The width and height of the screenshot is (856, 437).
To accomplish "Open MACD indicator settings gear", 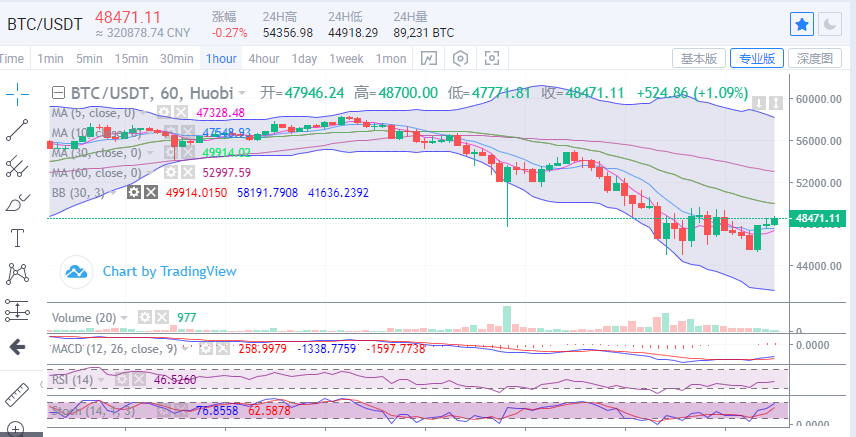I will click(x=206, y=349).
